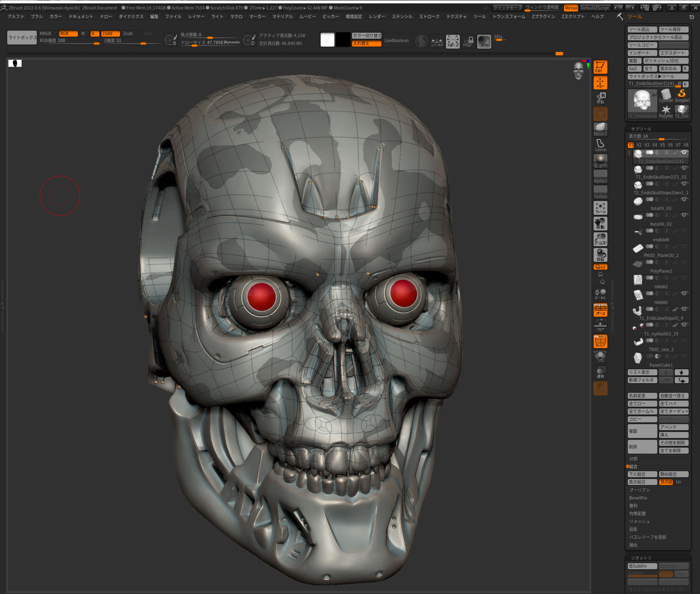This screenshot has width=700, height=594.
Task: Open the Texture selector thumbnail
Action: [x=600, y=192]
